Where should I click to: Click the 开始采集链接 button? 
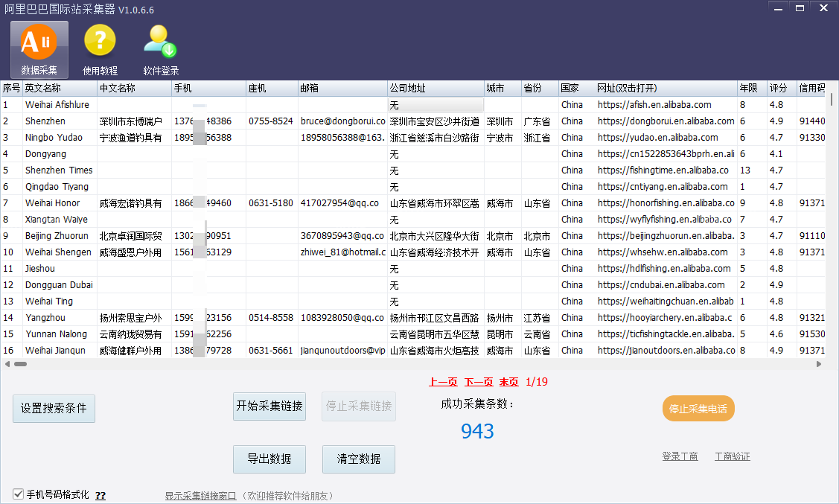pyautogui.click(x=269, y=406)
